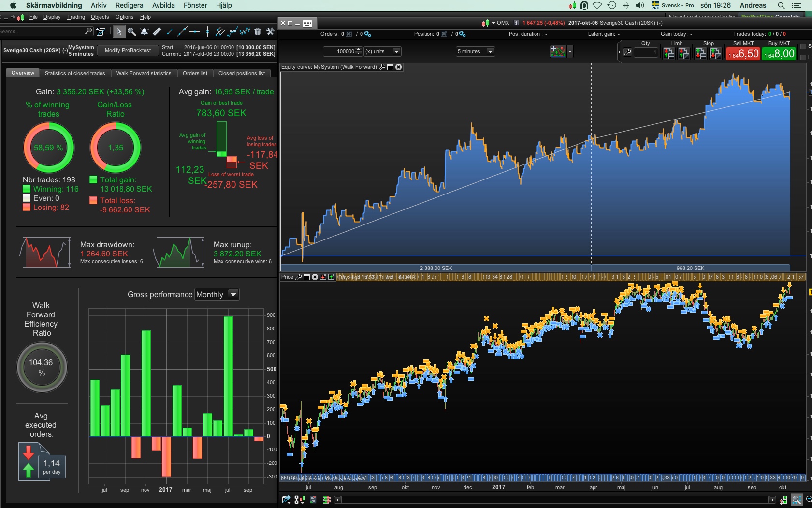Select the Overview tab
812x508 pixels.
(x=23, y=73)
